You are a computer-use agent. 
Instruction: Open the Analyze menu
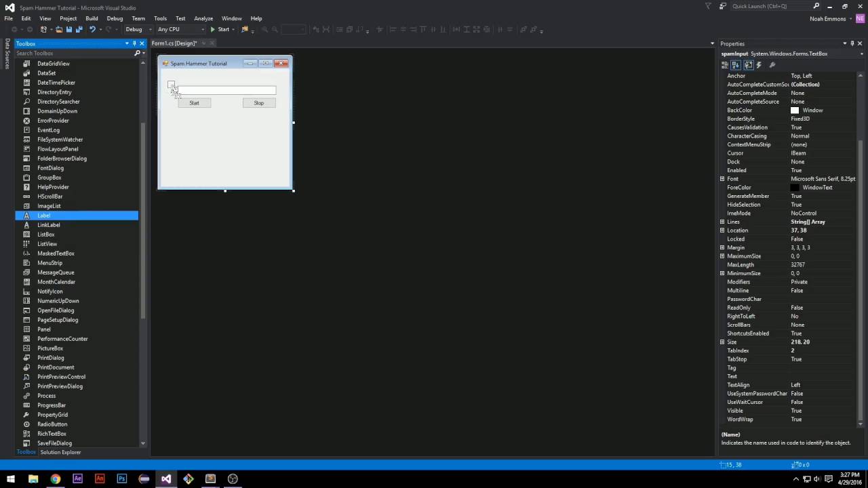point(203,18)
